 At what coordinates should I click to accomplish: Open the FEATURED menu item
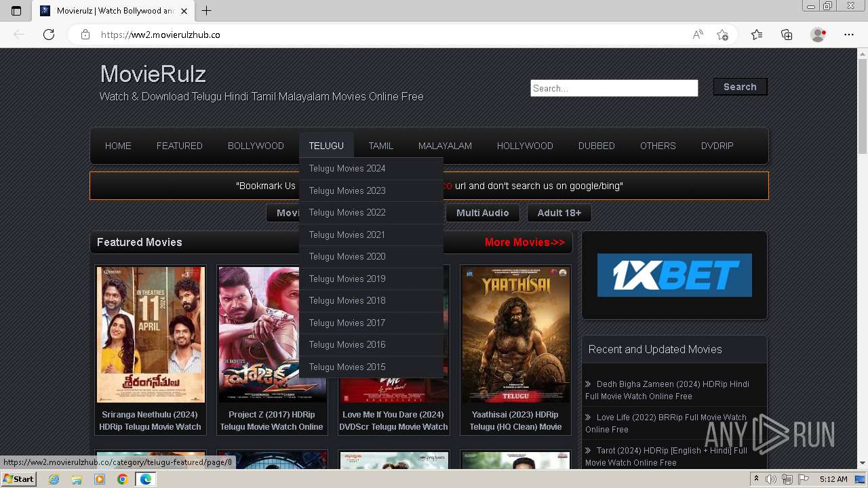180,146
